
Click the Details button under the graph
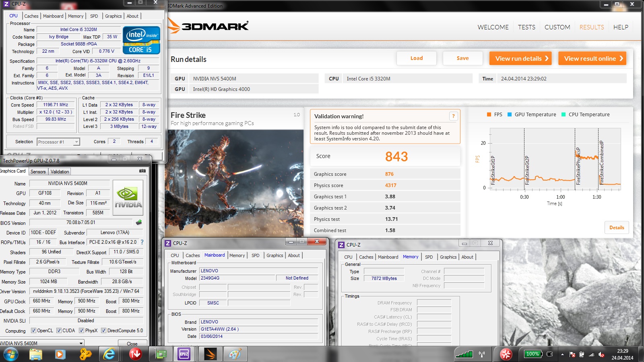[617, 228]
